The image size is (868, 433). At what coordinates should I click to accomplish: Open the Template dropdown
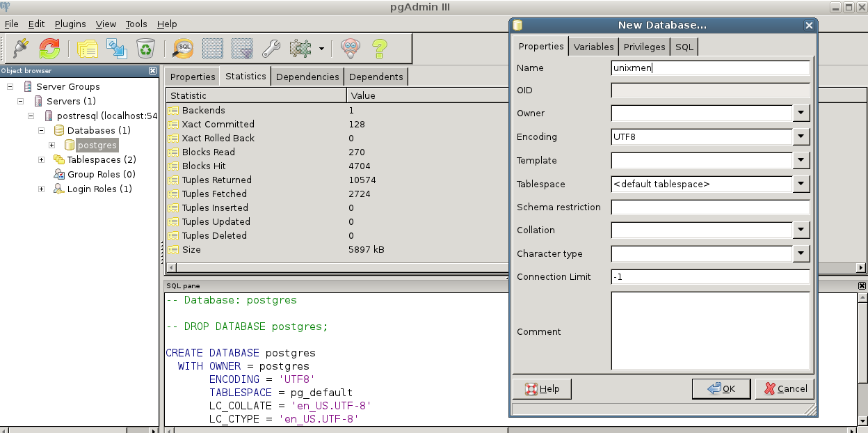pos(801,161)
